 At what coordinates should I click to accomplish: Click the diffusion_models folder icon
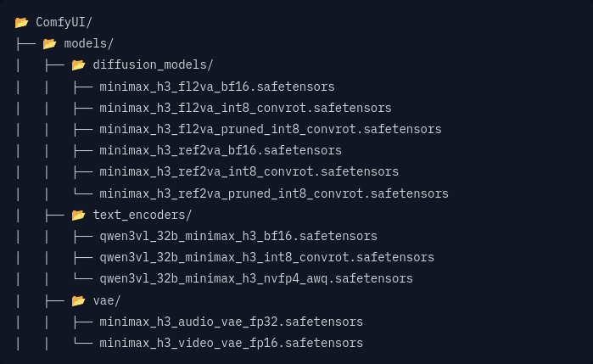(x=78, y=65)
